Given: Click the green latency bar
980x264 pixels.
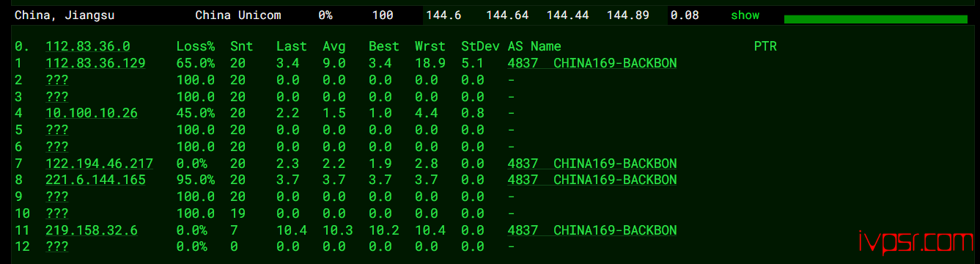Looking at the screenshot, I should [876, 19].
